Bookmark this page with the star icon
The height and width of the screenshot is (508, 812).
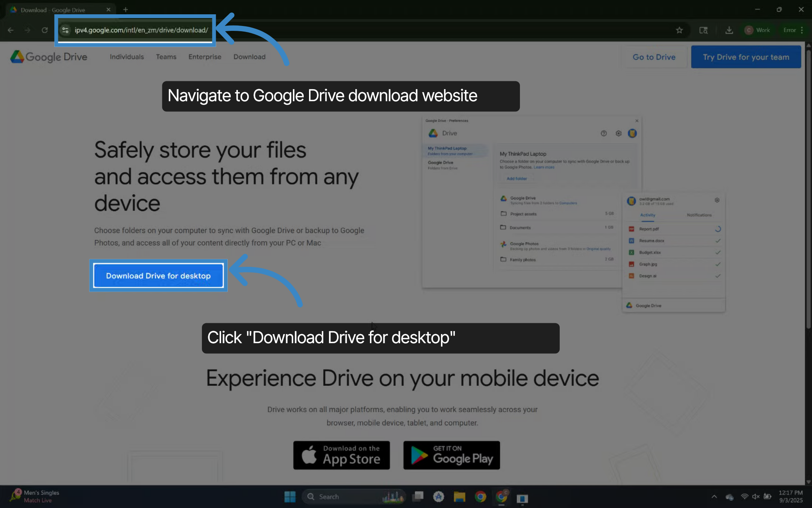(679, 30)
